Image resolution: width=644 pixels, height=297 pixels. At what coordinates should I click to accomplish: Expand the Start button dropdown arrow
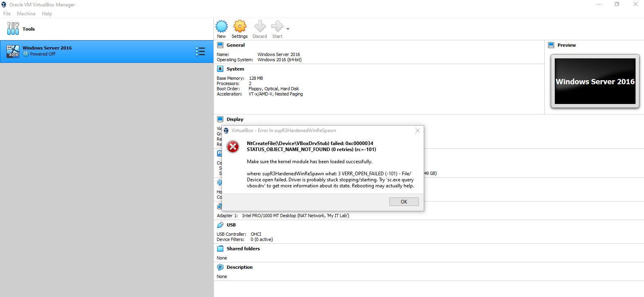288,29
